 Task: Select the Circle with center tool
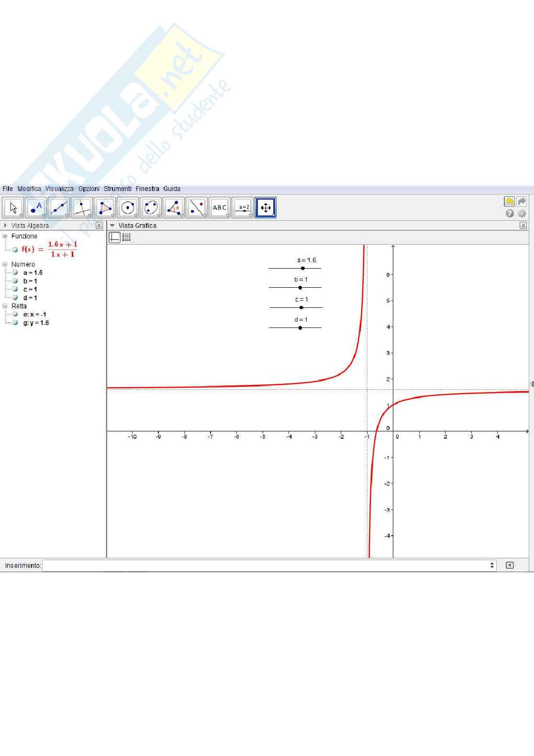(x=128, y=208)
